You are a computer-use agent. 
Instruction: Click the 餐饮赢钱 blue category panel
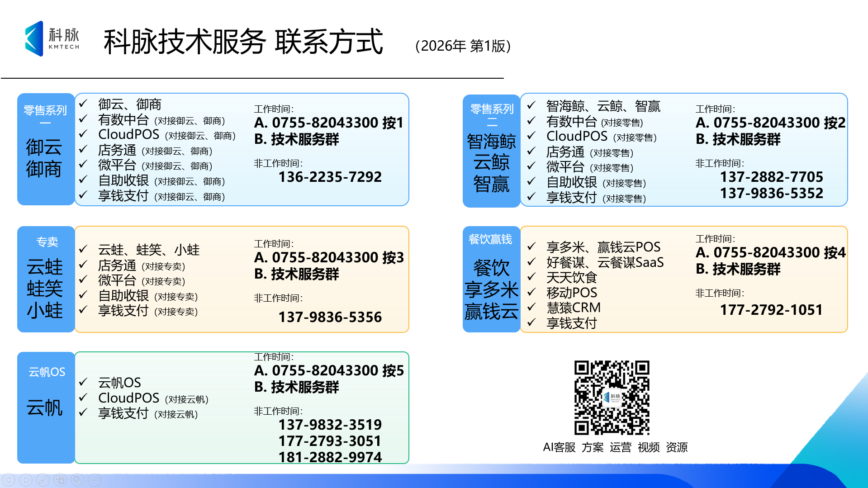coord(491,279)
